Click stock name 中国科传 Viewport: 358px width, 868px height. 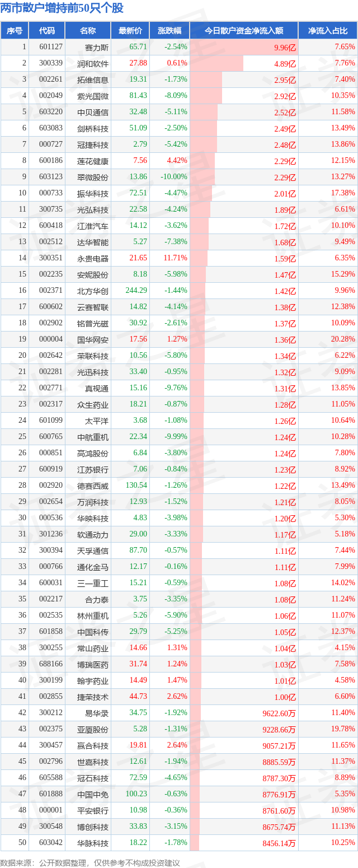(93, 632)
